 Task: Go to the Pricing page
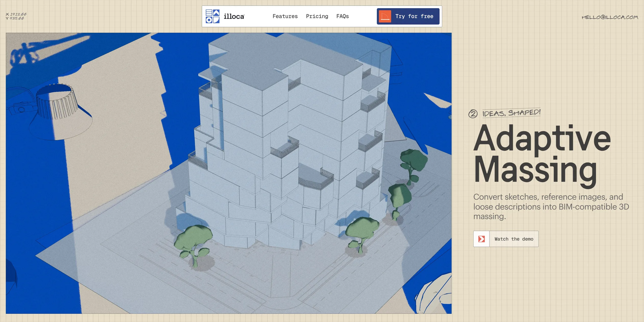317,16
